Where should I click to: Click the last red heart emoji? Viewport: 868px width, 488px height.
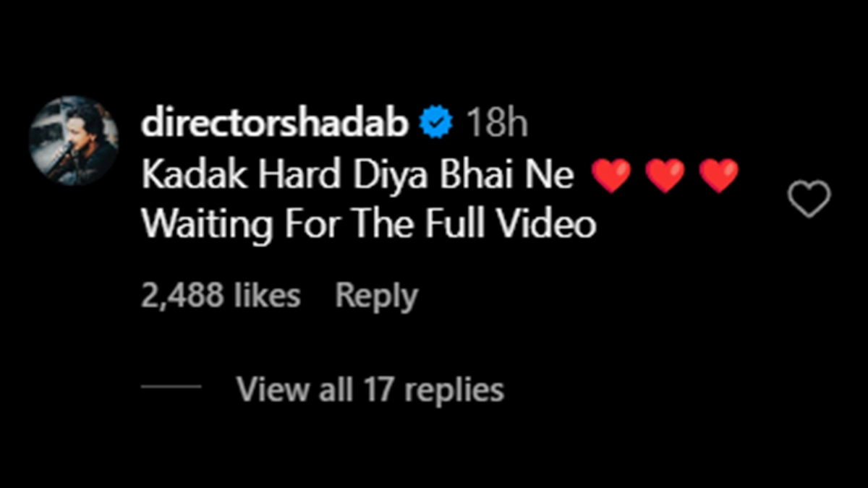pyautogui.click(x=719, y=176)
